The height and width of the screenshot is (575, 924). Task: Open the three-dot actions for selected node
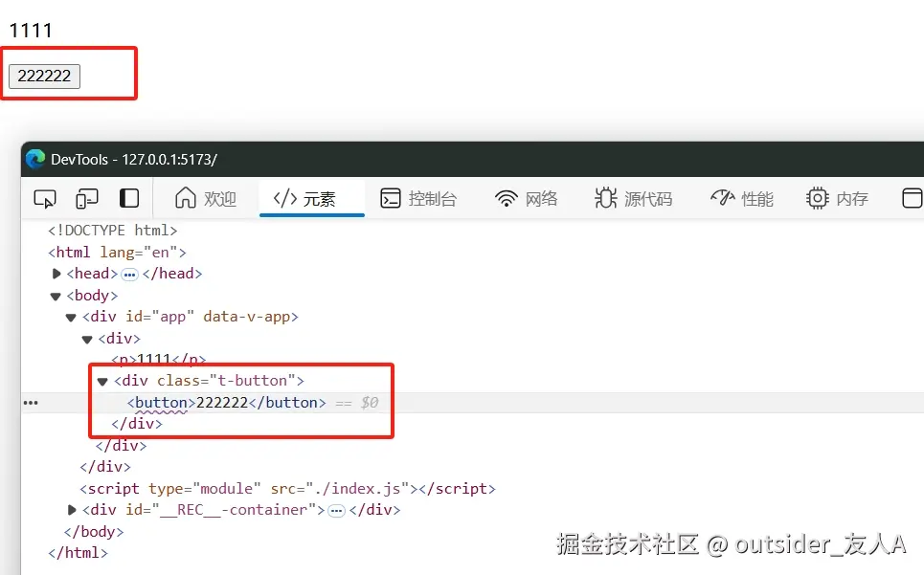point(31,403)
